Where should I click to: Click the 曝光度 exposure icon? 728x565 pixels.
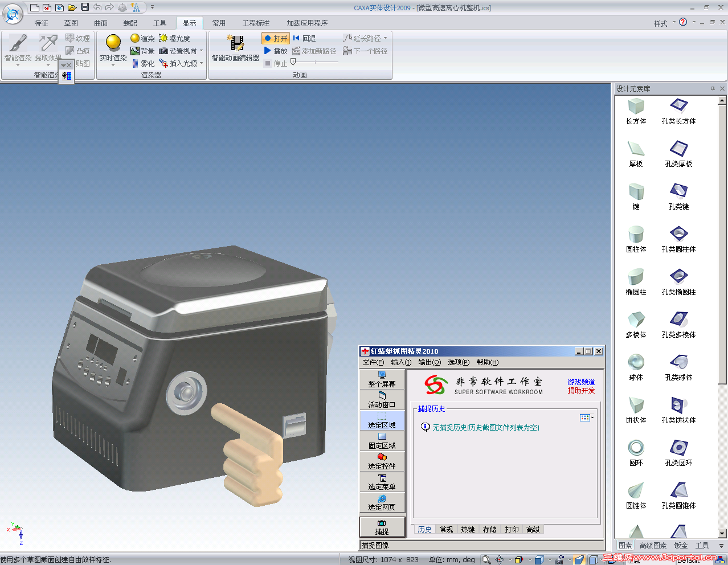(163, 38)
